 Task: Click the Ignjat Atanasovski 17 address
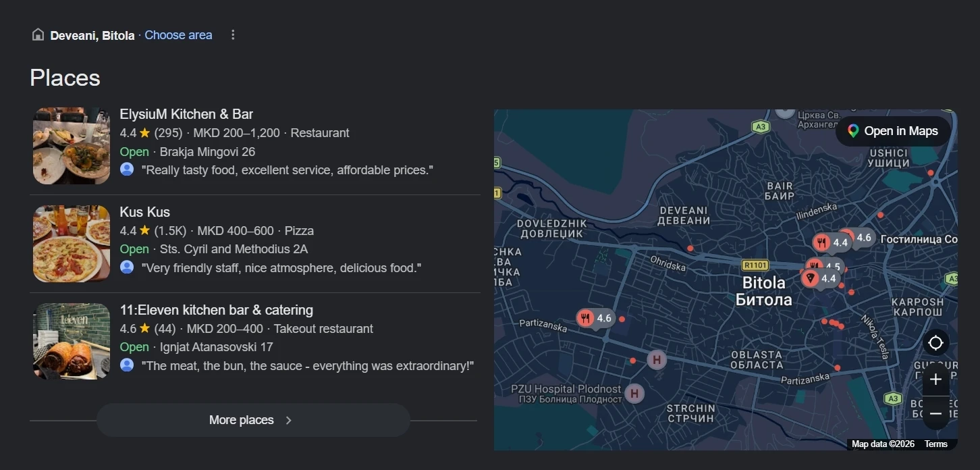pos(216,347)
